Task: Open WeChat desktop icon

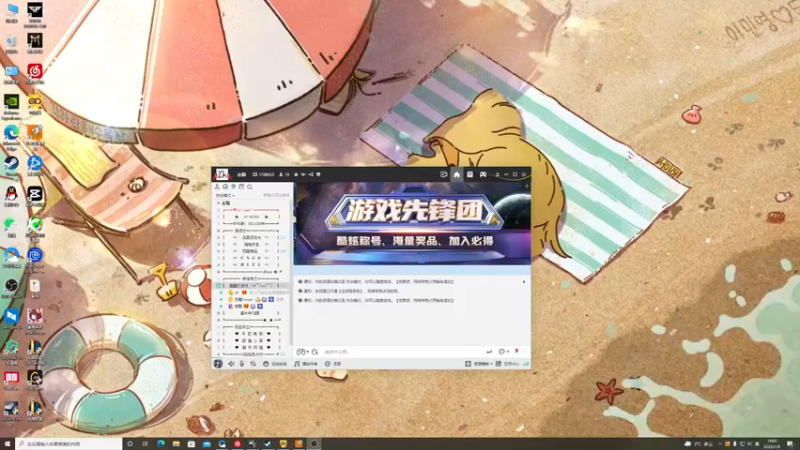Action: click(x=11, y=227)
